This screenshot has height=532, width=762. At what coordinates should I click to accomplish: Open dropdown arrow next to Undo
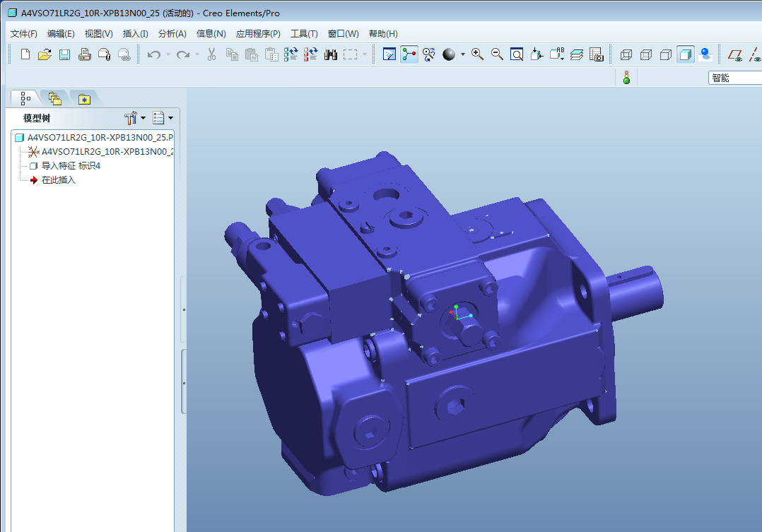(168, 54)
